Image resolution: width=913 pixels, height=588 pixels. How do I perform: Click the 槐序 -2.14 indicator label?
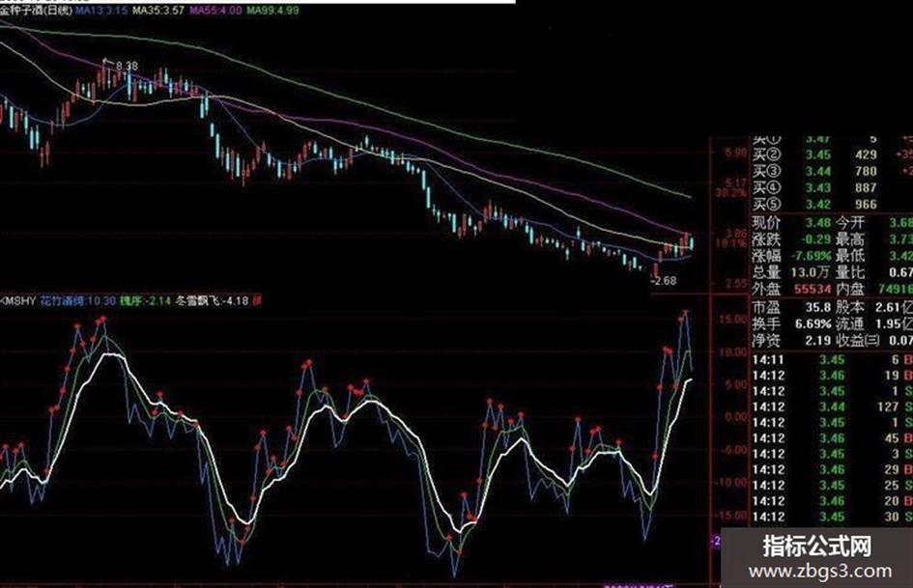[145, 301]
